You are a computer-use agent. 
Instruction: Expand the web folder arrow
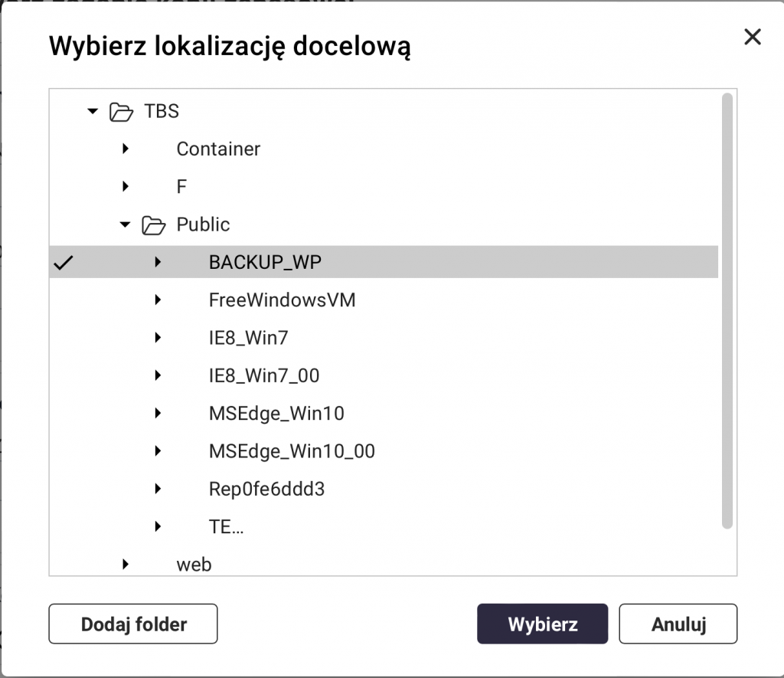[x=126, y=565]
